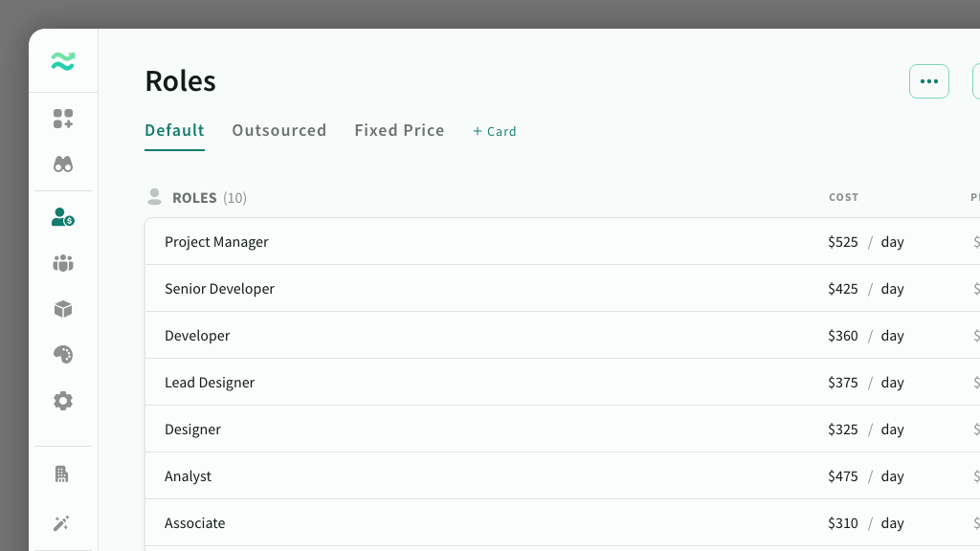Add a new rate card with + Card
Image resolution: width=980 pixels, height=551 pixels.
(x=495, y=131)
